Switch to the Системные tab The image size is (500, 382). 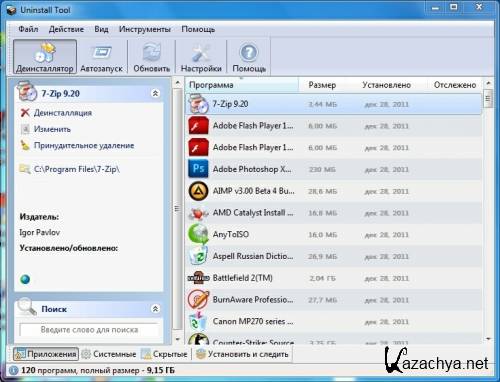coord(109,354)
